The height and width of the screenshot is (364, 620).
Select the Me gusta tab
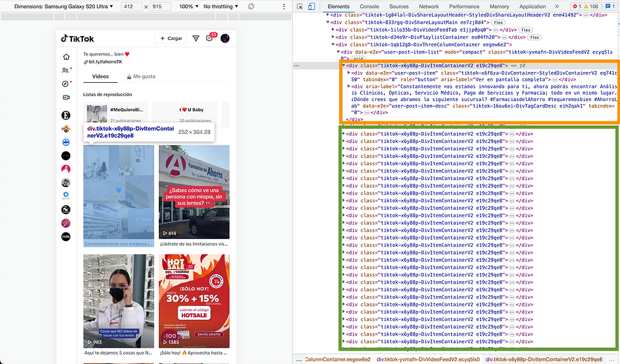tap(141, 76)
